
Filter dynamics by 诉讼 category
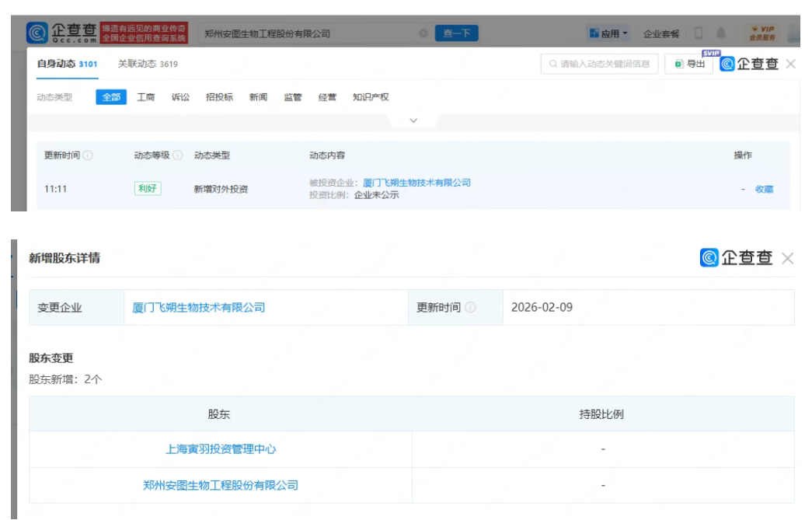coord(180,97)
